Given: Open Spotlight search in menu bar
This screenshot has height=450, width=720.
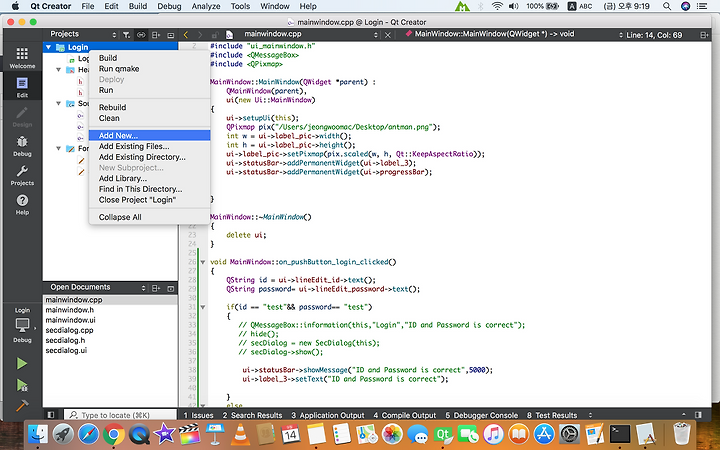Looking at the screenshot, I should click(x=667, y=6).
